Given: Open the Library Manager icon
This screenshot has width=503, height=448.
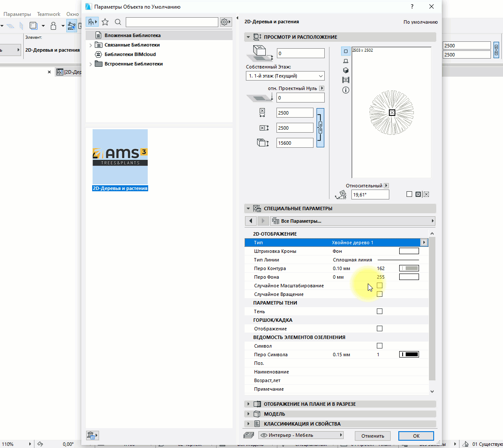Looking at the screenshot, I should 92,436.
